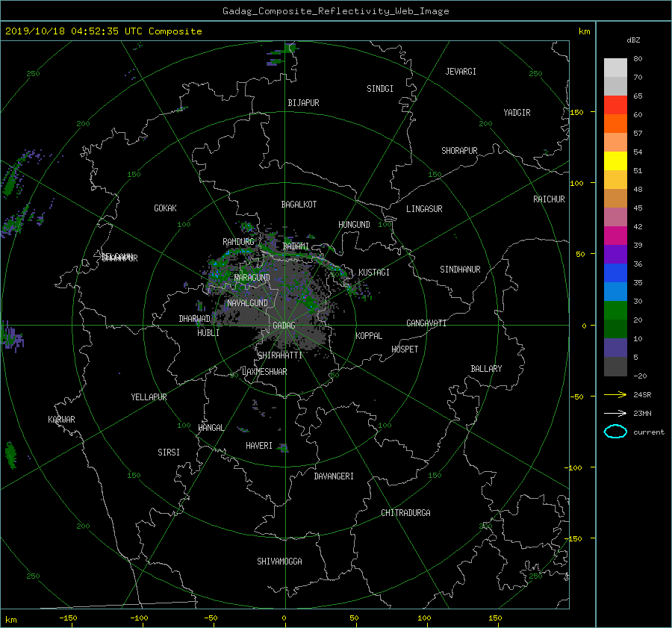
Task: Click the magenta 42-39 dBZ swatch
Action: (x=615, y=236)
